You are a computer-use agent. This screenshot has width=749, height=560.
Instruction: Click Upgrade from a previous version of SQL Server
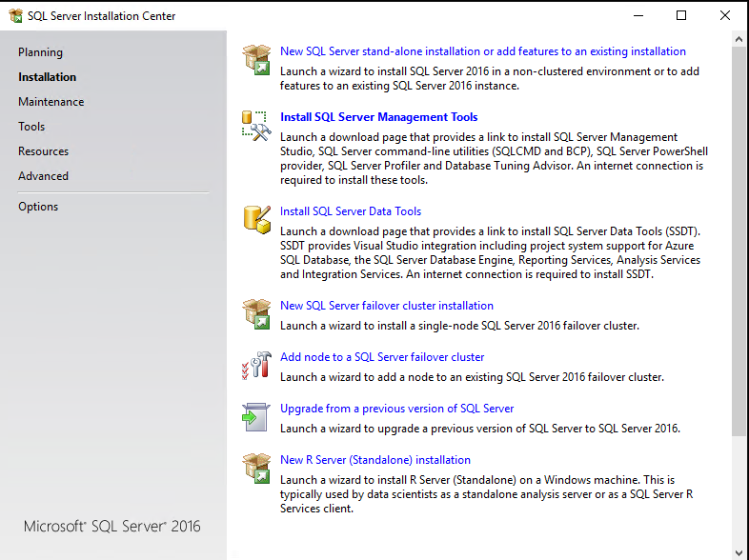pos(397,409)
